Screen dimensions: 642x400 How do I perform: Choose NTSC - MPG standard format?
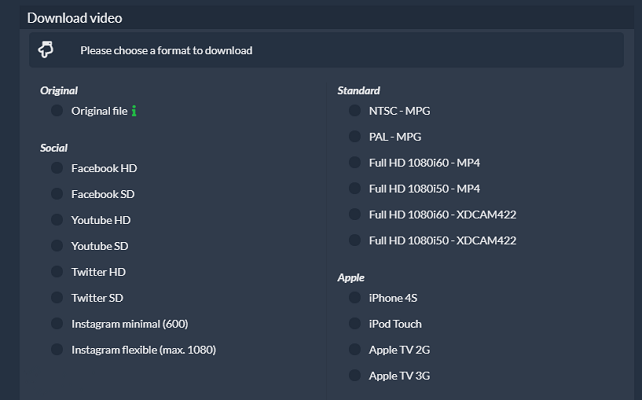click(355, 111)
